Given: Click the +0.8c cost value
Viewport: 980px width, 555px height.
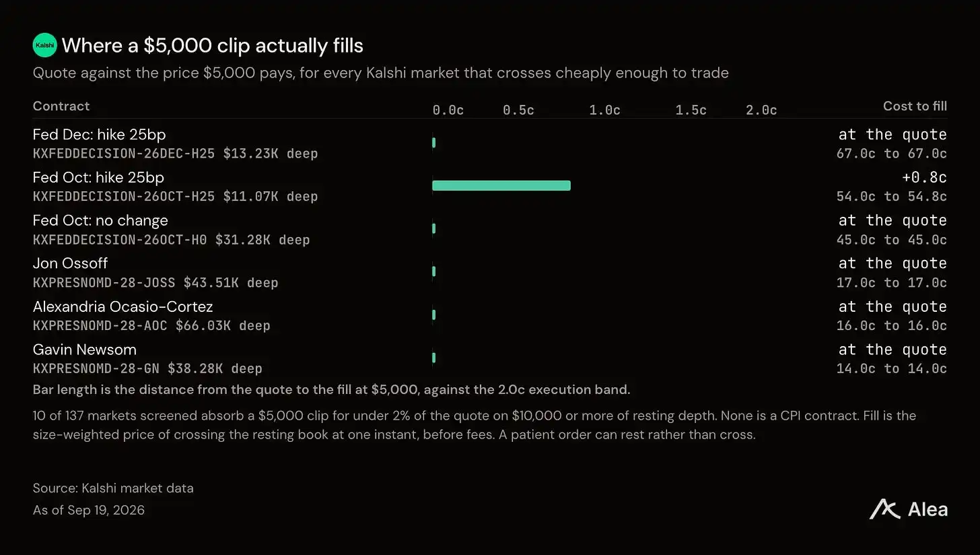Looking at the screenshot, I should click(x=925, y=177).
